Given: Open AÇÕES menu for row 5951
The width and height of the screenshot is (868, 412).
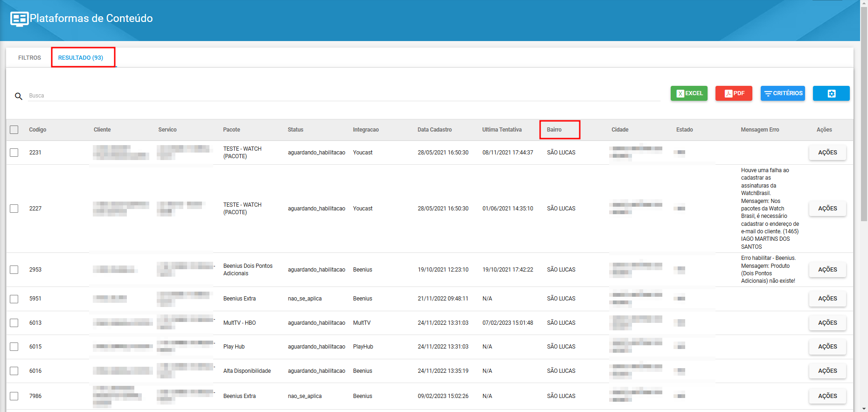Looking at the screenshot, I should pos(827,299).
